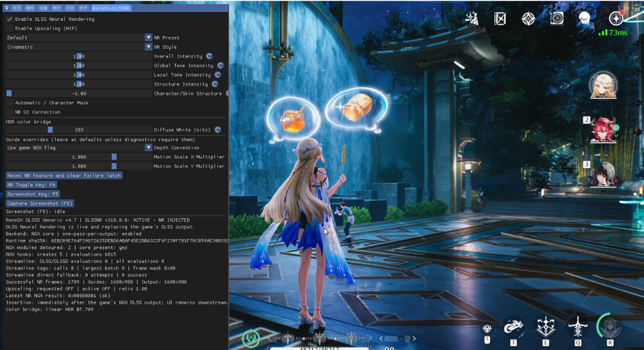Click the four-point star emblem HUD icon
The image size is (644, 350).
[x=528, y=18]
